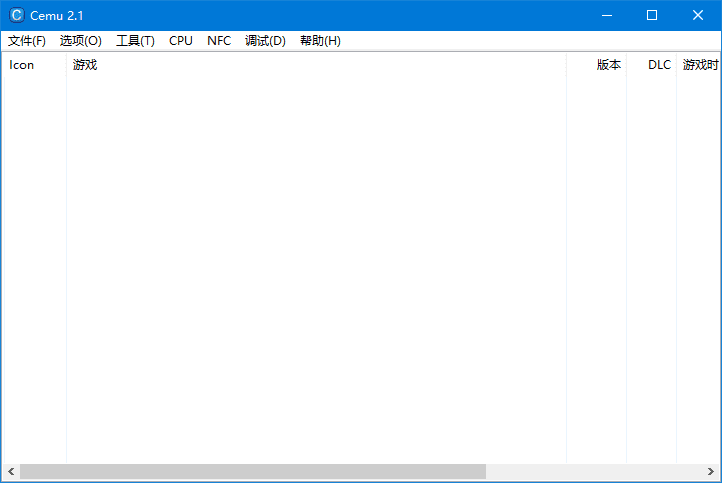The image size is (722, 483).
Task: Open the 调试(D) menu
Action: pyautogui.click(x=265, y=41)
